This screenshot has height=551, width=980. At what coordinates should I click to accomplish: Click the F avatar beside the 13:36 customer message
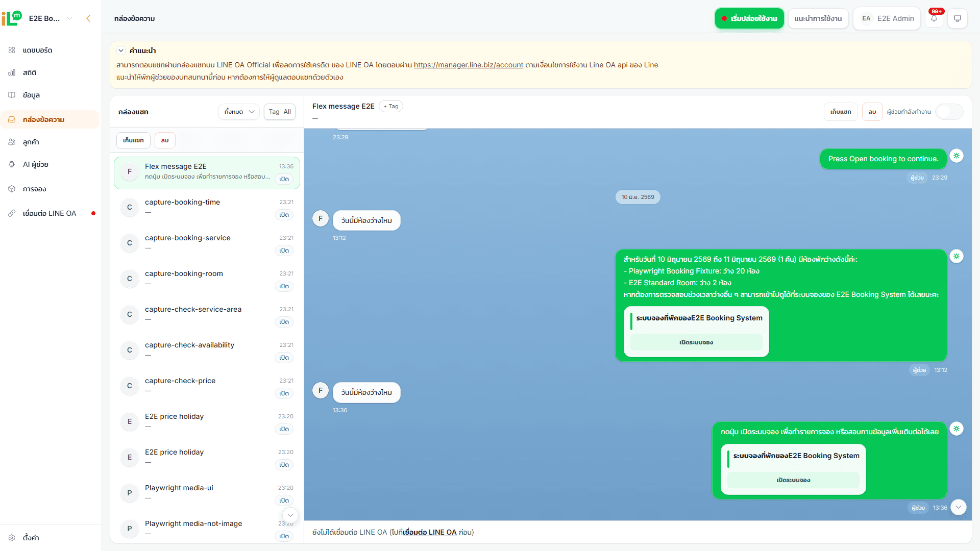tap(321, 390)
